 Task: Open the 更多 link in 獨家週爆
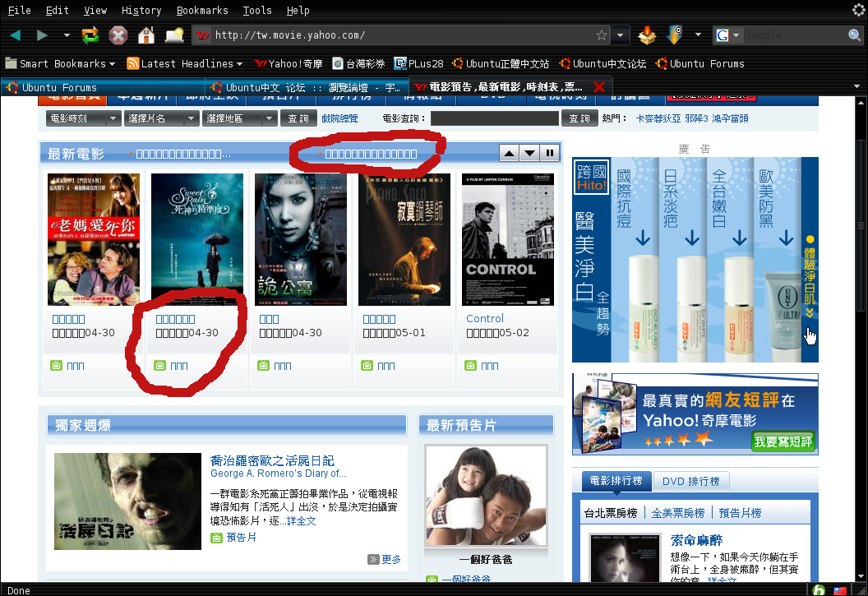pyautogui.click(x=390, y=559)
